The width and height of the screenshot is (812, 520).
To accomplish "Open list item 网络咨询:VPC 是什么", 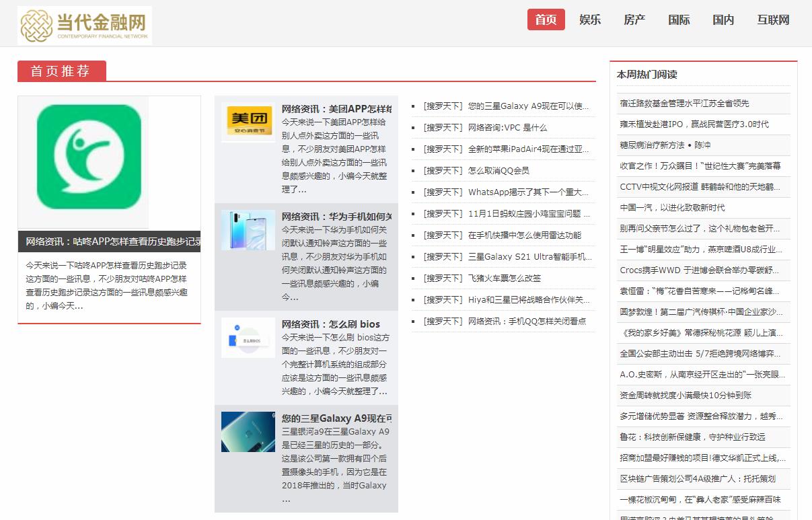I will pyautogui.click(x=507, y=127).
